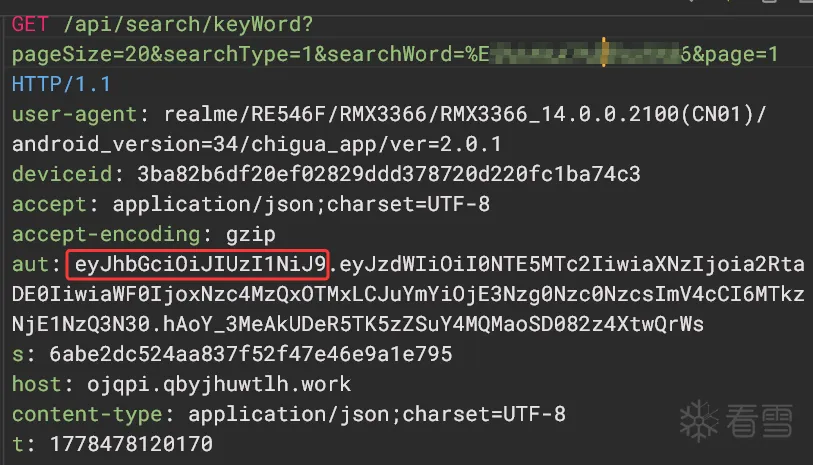The height and width of the screenshot is (465, 813).
Task: Click the /api/search/keyWord? request path
Action: coord(188,24)
